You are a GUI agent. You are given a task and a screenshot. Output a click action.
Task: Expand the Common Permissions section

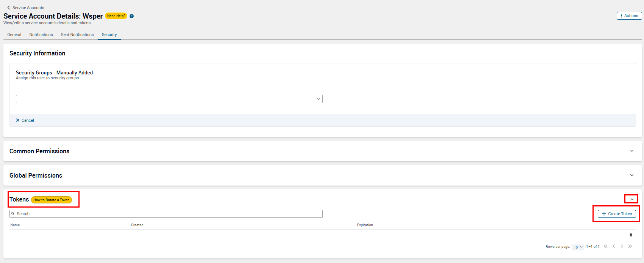pyautogui.click(x=631, y=151)
